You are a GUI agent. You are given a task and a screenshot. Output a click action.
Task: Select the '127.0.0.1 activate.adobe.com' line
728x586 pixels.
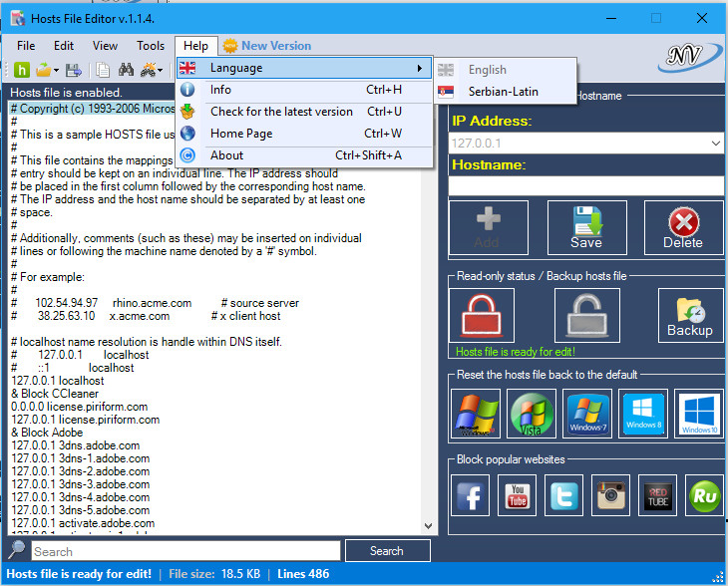83,523
